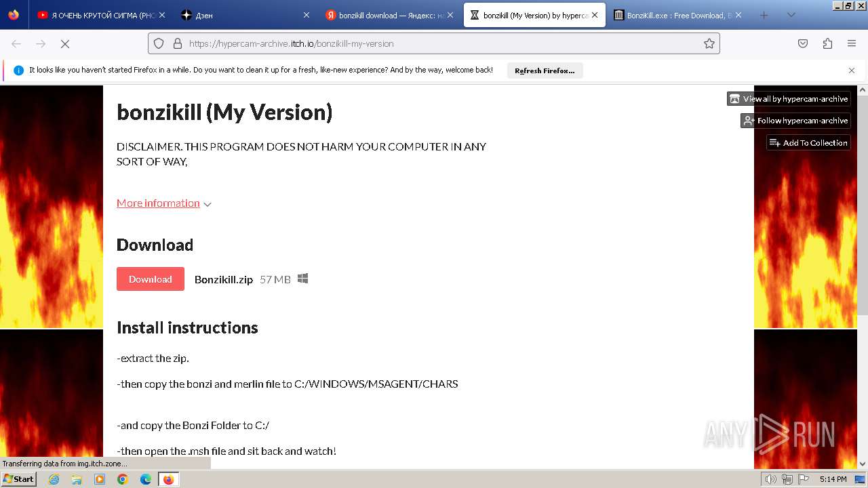The height and width of the screenshot is (488, 868).
Task: Close the bonzikill (My Version) tab
Action: click(x=595, y=15)
